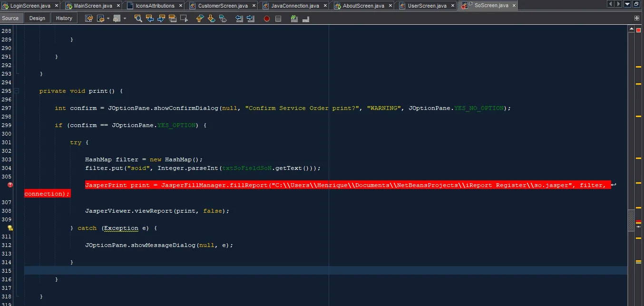
Task: Click Find Next Occurrence arrow icon
Action: point(161,19)
